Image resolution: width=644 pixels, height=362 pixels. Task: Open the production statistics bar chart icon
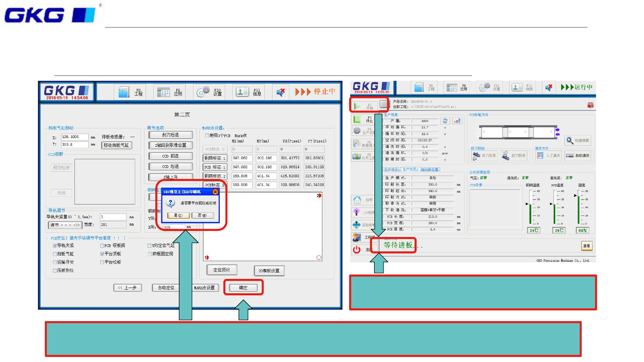click(457, 121)
